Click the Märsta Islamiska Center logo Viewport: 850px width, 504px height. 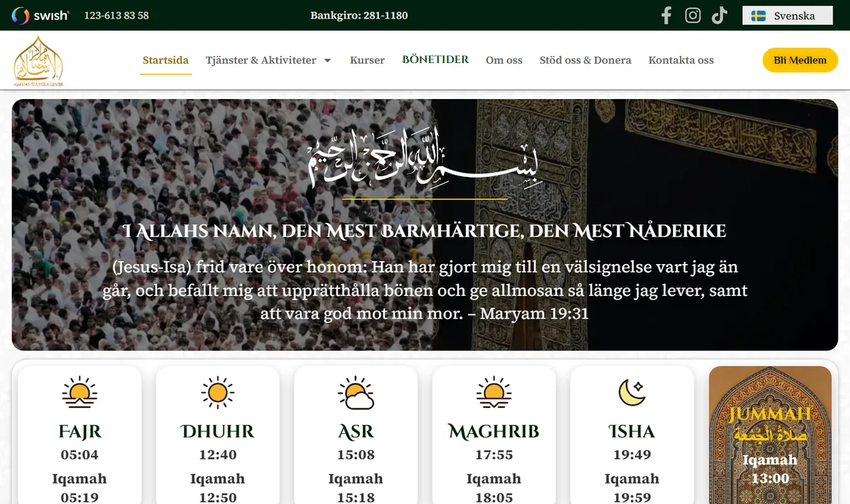pyautogui.click(x=38, y=61)
